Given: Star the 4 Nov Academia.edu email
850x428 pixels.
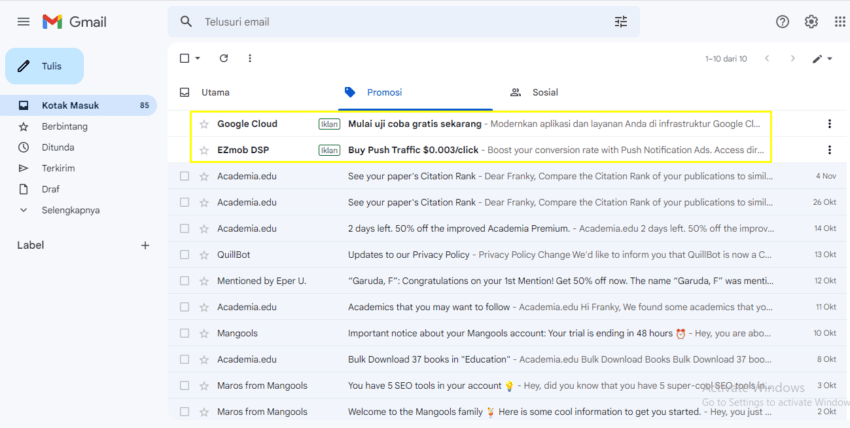Looking at the screenshot, I should (204, 176).
